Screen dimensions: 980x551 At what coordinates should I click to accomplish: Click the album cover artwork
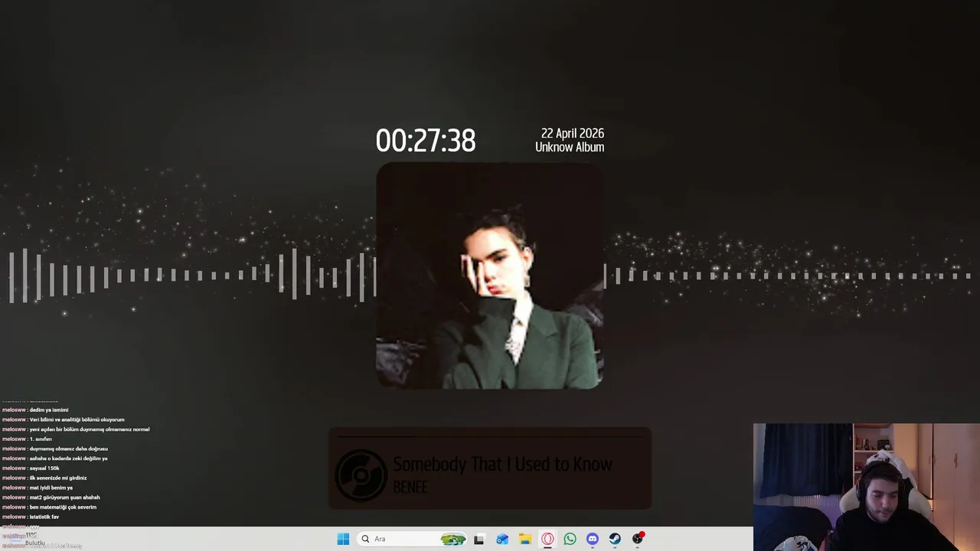[x=489, y=275]
